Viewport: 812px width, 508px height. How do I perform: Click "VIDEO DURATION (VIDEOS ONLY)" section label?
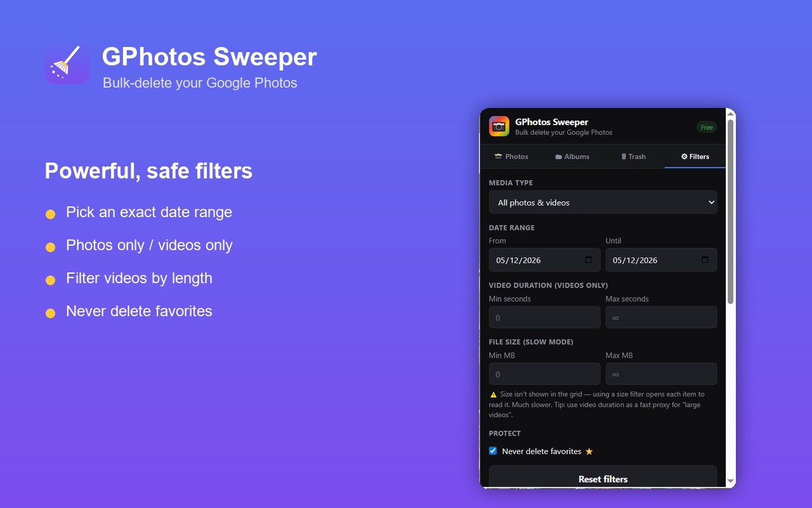[x=548, y=285]
